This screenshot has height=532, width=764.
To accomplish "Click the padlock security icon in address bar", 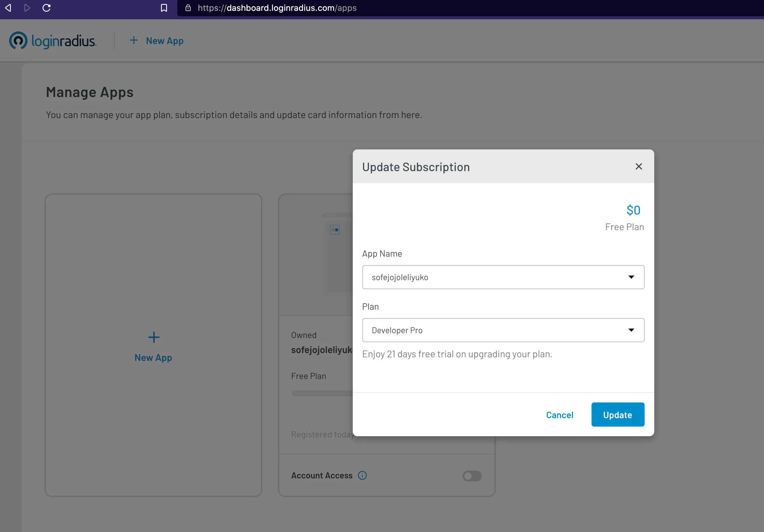I will click(188, 8).
